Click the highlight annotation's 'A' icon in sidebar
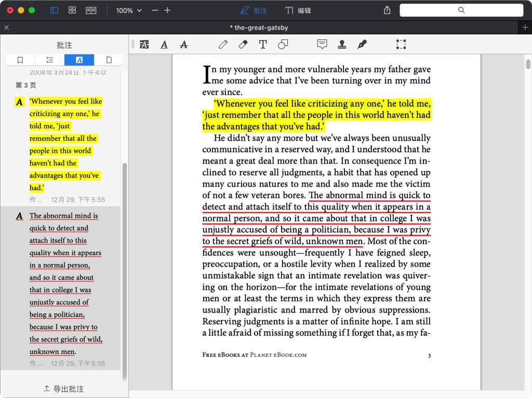This screenshot has width=532, height=398. [20, 102]
